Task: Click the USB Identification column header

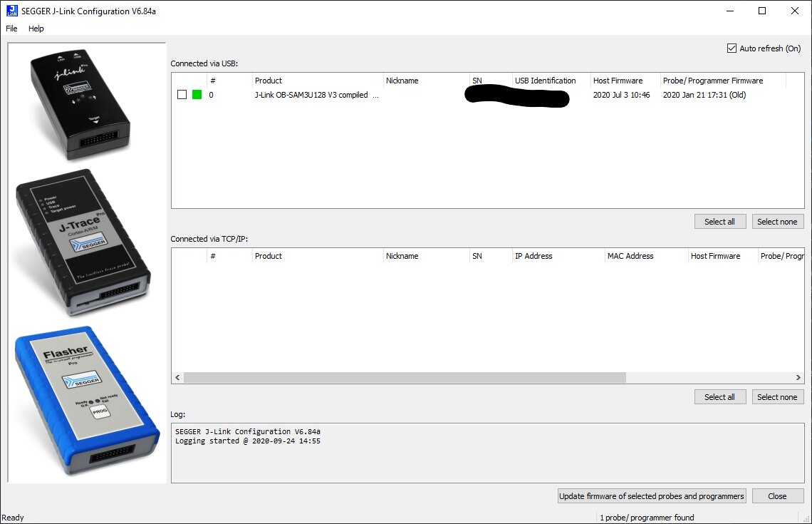Action: [551, 81]
